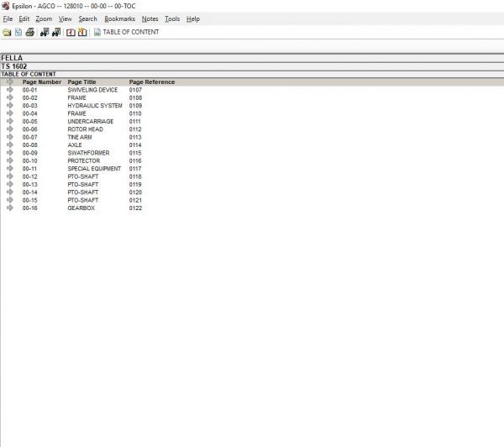Click page reference 0110
Screen dimensions: 504x447
[135, 113]
